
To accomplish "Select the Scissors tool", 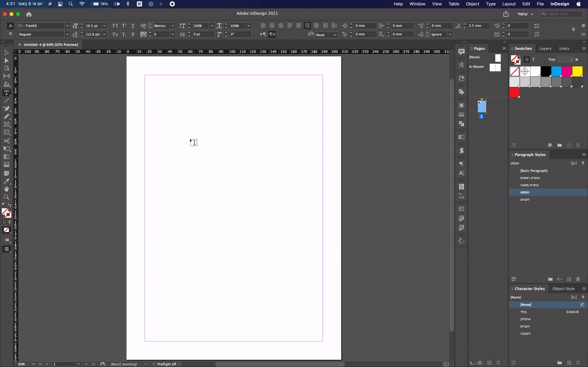I will (x=7, y=141).
